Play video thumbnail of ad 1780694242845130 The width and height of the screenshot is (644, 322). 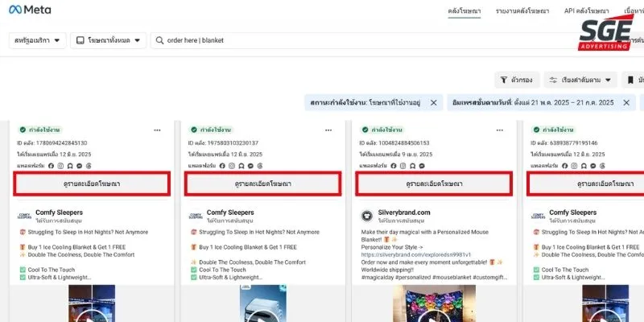point(92,303)
